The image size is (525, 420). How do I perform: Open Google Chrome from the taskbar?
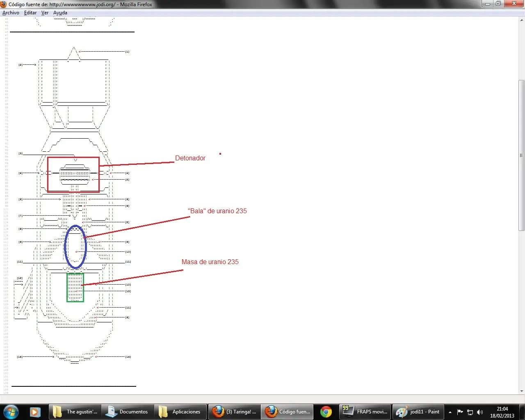pos(326,412)
